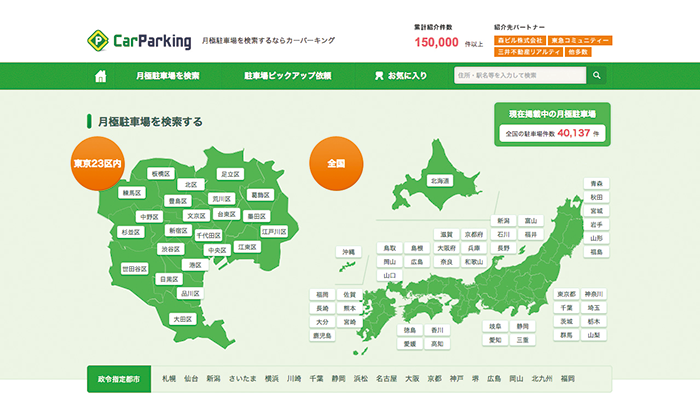Open the 他多数 partner tag
700x419 pixels.
[x=578, y=51]
